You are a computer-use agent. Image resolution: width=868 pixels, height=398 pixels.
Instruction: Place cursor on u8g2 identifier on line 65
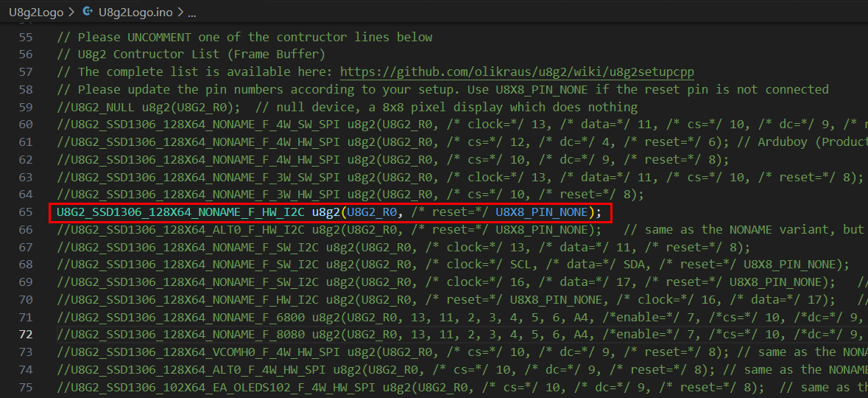[x=325, y=212]
